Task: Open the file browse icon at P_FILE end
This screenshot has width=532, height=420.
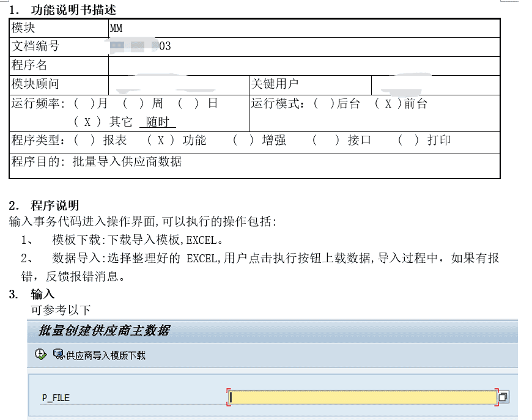Action: click(x=502, y=396)
